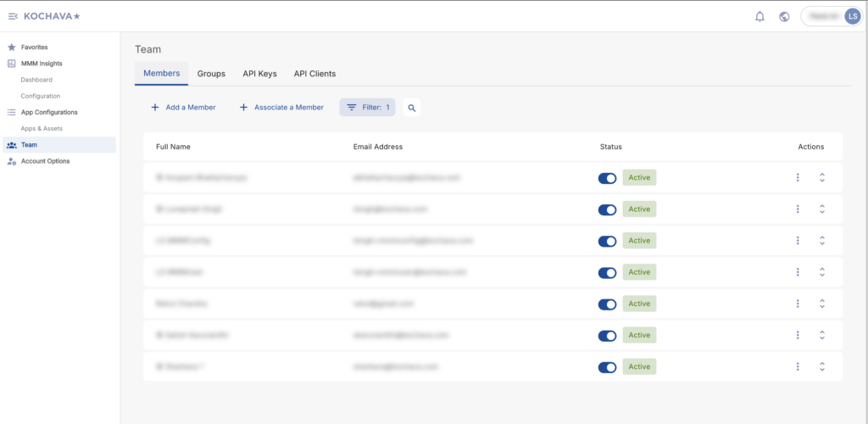Image resolution: width=868 pixels, height=424 pixels.
Task: Toggle the status switch in the fourth row
Action: pyautogui.click(x=607, y=272)
